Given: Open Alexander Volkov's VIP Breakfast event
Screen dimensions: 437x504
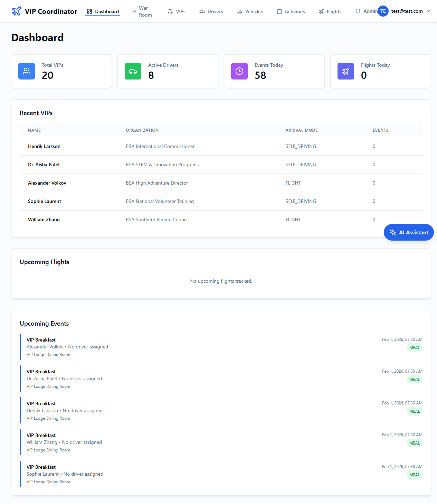Looking at the screenshot, I should point(41,340).
